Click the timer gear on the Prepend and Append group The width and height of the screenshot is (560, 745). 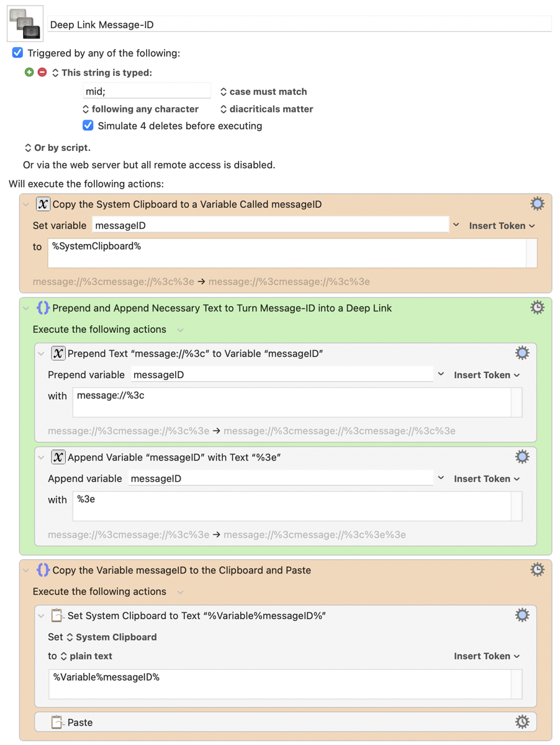tap(537, 307)
